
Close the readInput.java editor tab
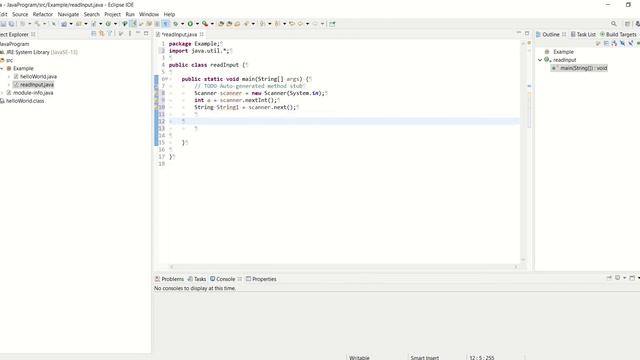click(202, 34)
